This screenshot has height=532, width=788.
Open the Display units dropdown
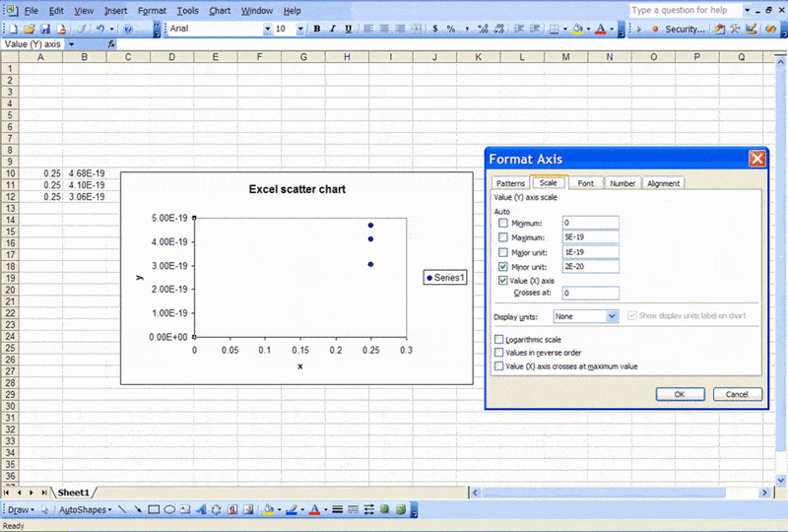(x=612, y=316)
